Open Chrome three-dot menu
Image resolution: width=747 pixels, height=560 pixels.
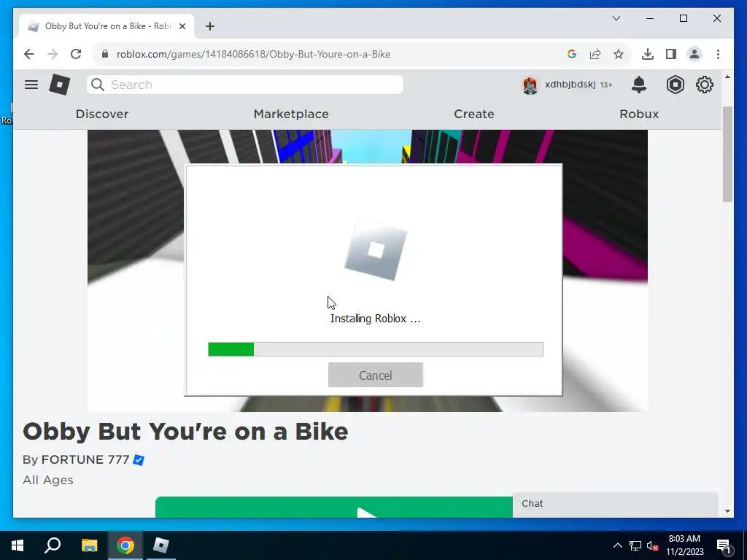point(718,54)
